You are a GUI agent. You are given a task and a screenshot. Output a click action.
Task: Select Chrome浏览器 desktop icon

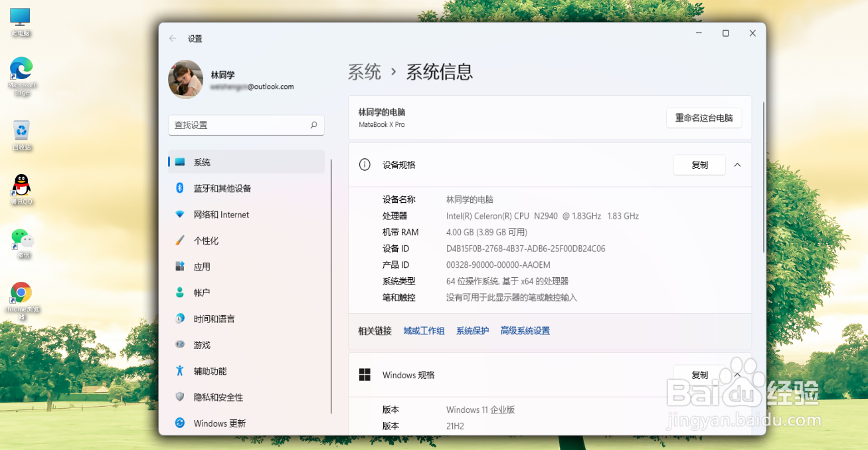22,301
